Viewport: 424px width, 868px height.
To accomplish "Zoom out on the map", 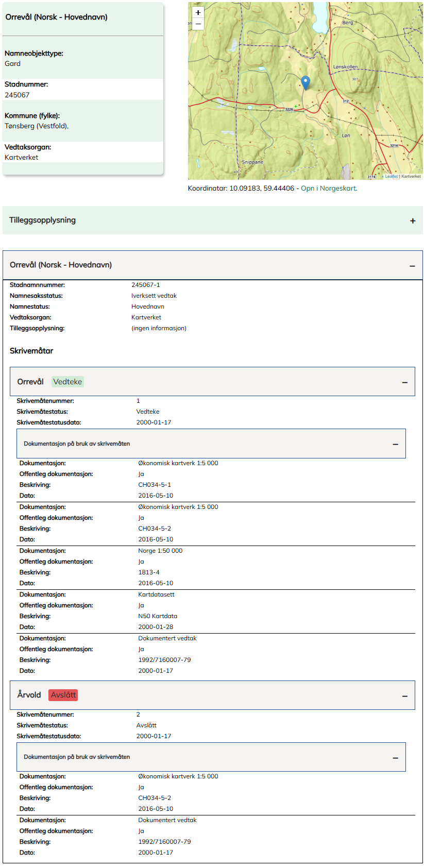I will [198, 24].
